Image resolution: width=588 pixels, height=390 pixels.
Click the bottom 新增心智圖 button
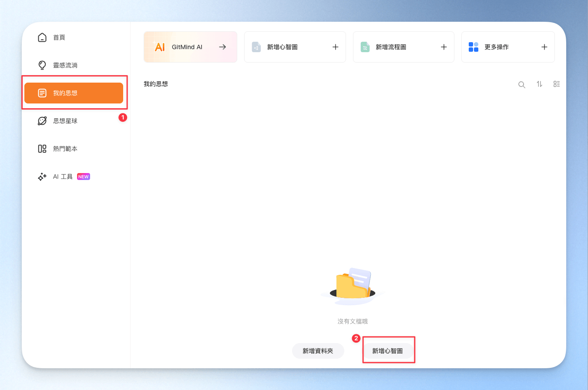(388, 351)
